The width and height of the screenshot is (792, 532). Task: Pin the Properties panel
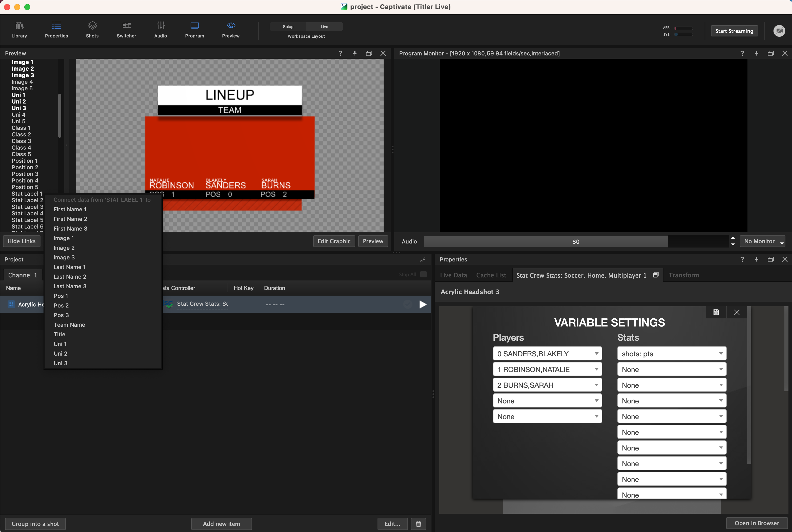[x=756, y=259]
